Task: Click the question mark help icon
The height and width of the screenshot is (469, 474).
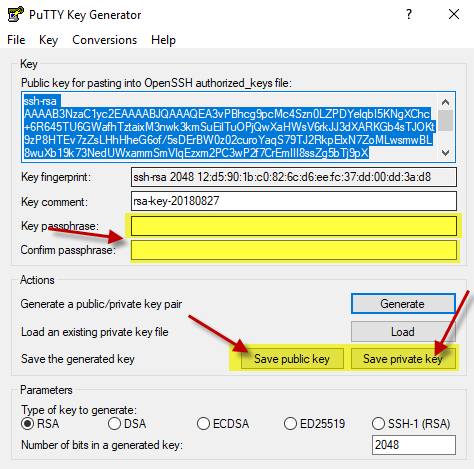Action: [409, 14]
